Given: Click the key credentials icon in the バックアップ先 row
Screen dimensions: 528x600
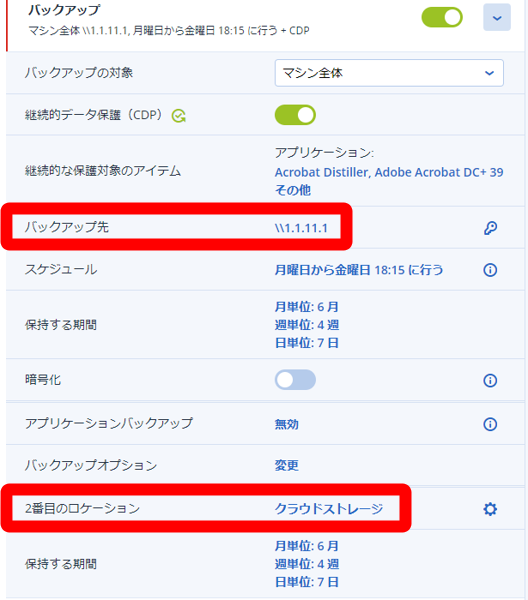Looking at the screenshot, I should tap(490, 228).
